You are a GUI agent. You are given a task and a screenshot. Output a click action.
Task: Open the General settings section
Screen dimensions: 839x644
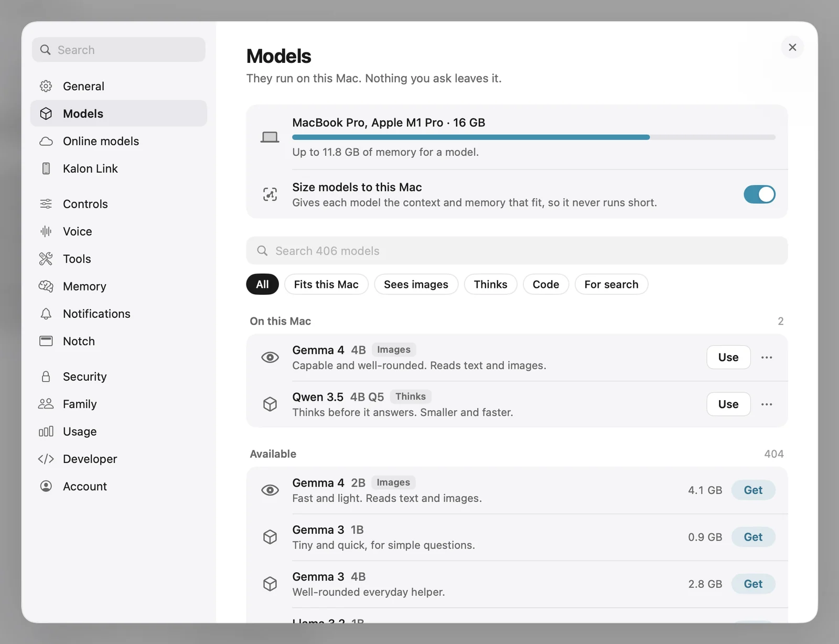[x=119, y=86]
